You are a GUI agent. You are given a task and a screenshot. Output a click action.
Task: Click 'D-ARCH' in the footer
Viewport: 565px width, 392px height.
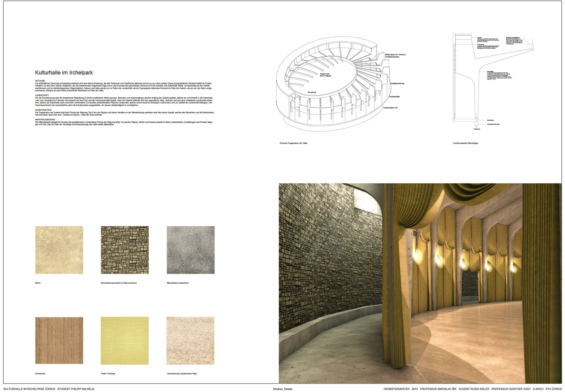[x=538, y=389]
